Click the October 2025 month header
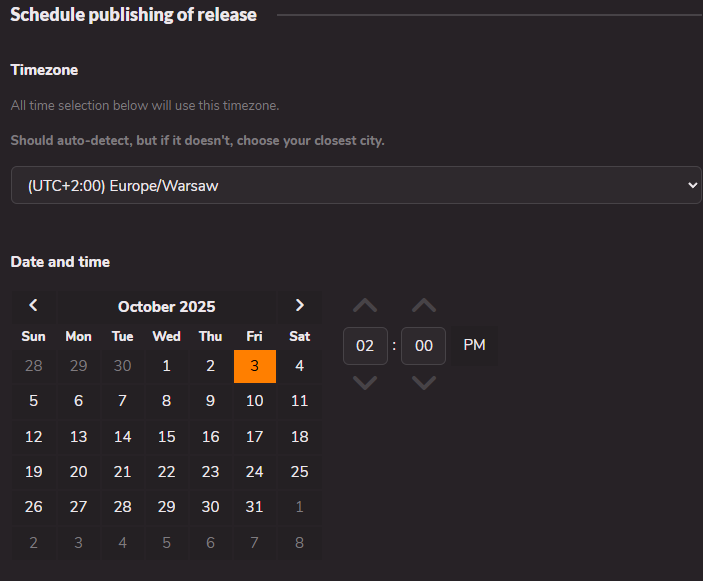This screenshot has width=703, height=581. [x=166, y=306]
